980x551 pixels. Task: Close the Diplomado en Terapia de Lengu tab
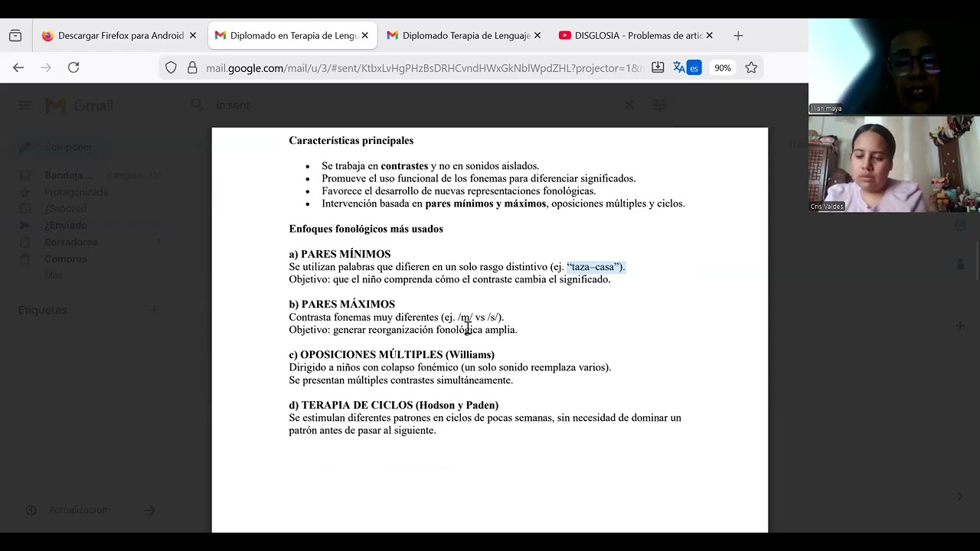(x=365, y=36)
